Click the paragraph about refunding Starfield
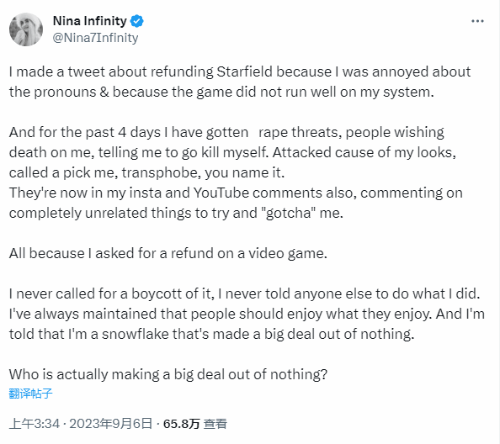This screenshot has height=444, width=500. pyautogui.click(x=240, y=82)
